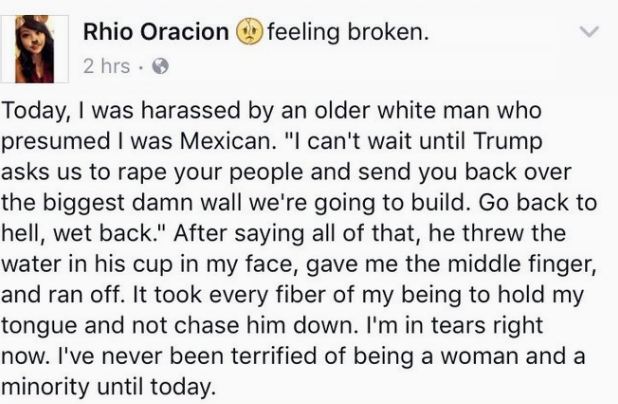618x404 pixels.
Task: Open the Rhio Oracion profile name link
Action: 156,32
